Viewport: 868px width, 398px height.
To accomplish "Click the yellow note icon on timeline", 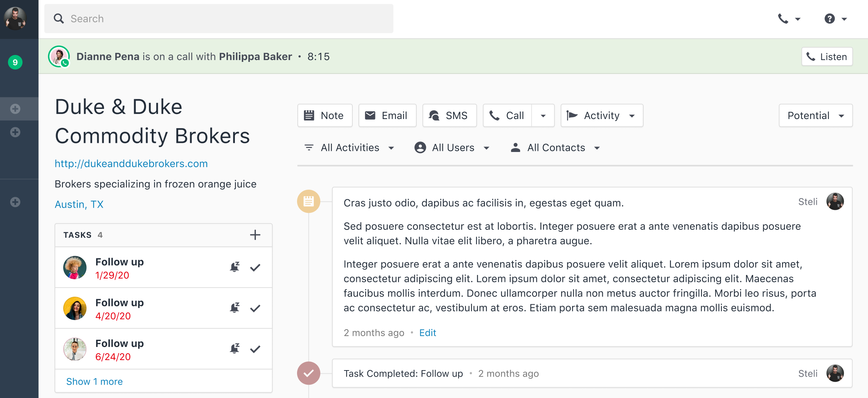I will tap(309, 201).
